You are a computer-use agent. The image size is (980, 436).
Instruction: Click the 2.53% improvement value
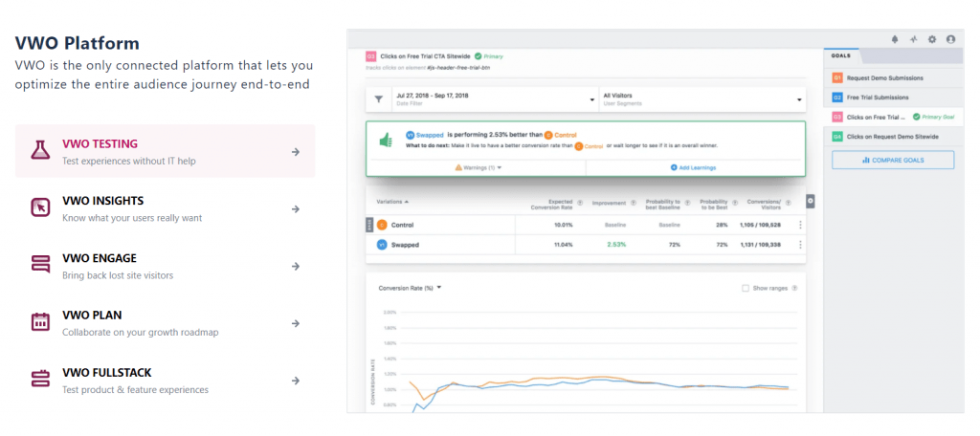pyautogui.click(x=617, y=245)
